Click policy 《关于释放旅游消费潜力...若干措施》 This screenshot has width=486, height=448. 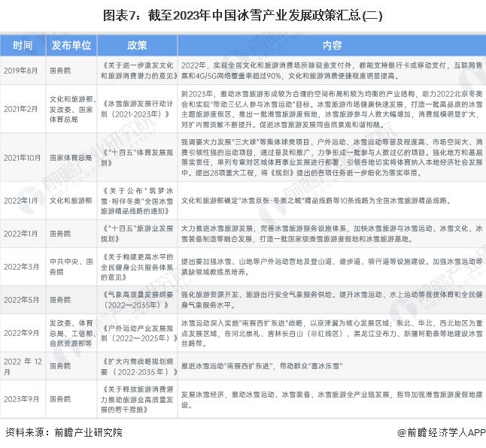(137, 399)
